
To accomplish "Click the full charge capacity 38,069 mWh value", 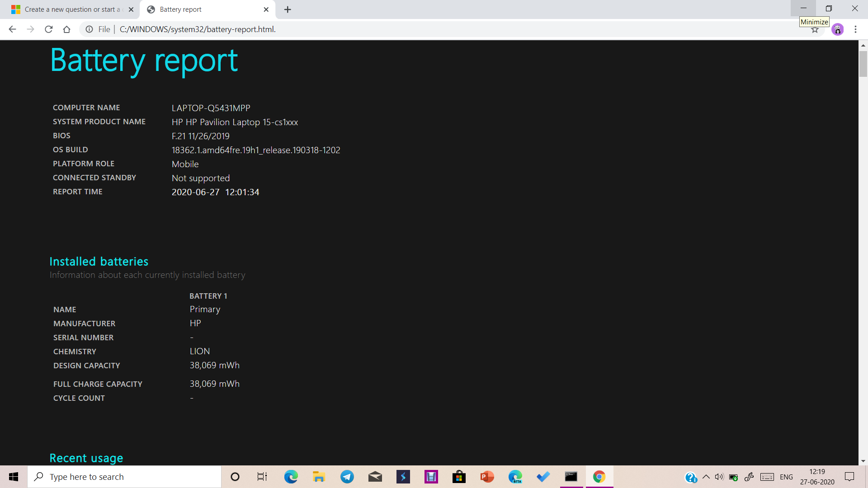I will click(x=214, y=384).
